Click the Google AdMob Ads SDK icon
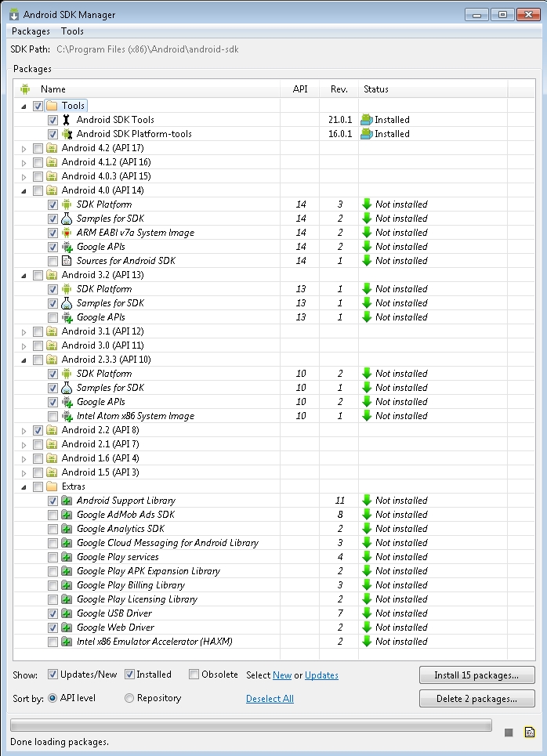The image size is (547, 756). point(67,515)
